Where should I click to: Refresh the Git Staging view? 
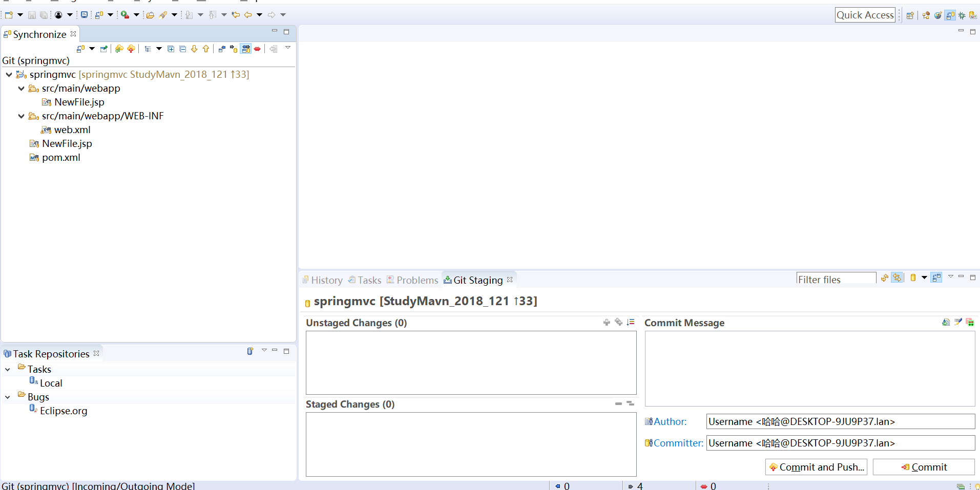[885, 278]
